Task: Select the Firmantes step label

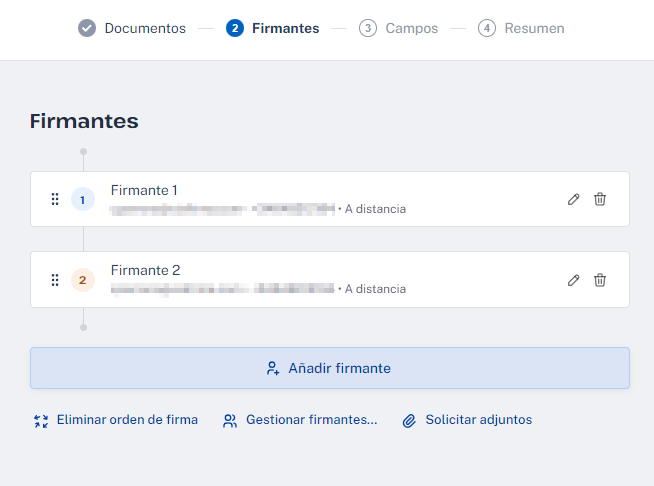Action: pos(286,28)
